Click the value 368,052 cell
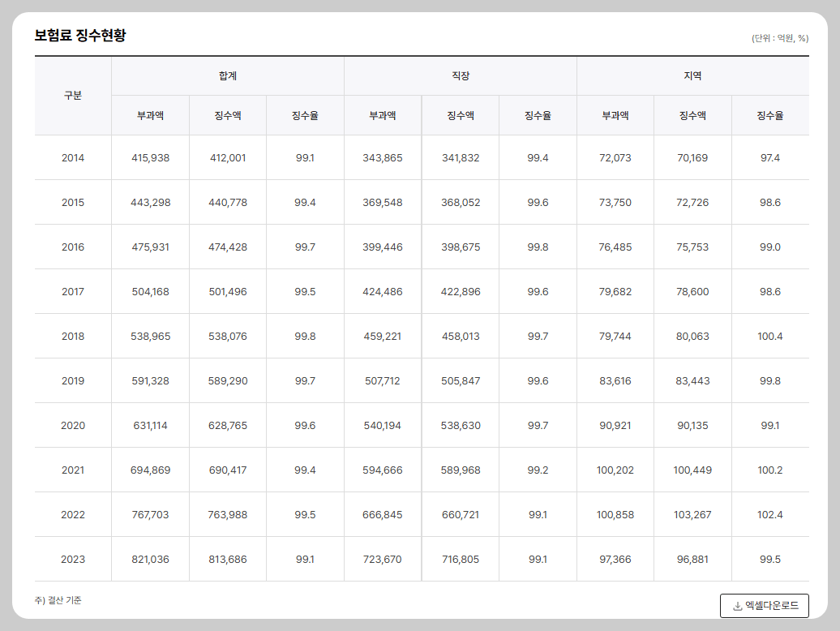 tap(461, 203)
